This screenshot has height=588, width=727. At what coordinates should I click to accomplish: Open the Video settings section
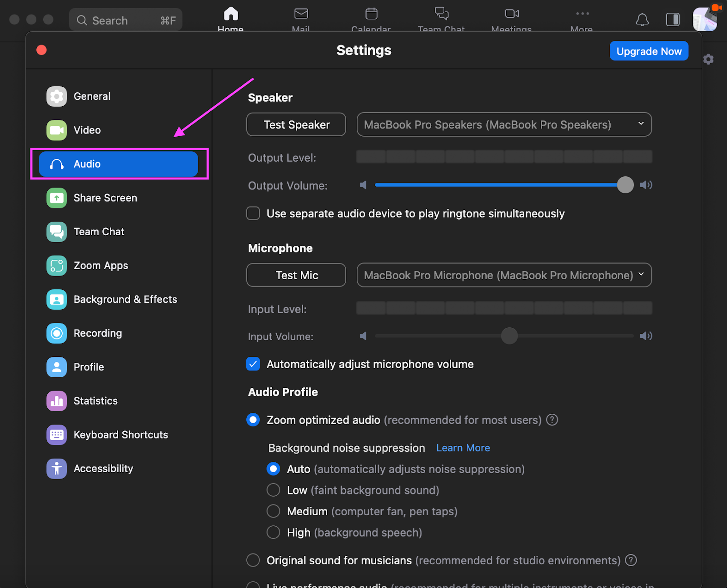point(87,130)
